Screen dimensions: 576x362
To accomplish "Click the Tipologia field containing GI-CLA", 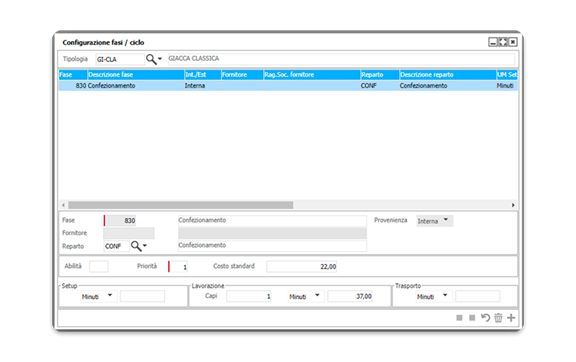I will point(120,59).
